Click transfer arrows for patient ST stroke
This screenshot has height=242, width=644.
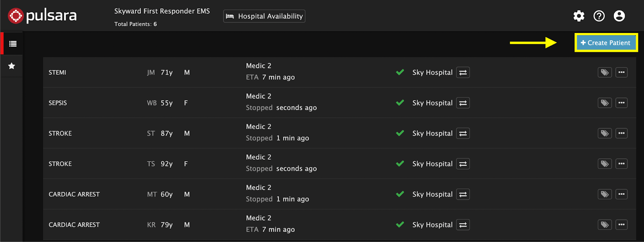click(463, 133)
